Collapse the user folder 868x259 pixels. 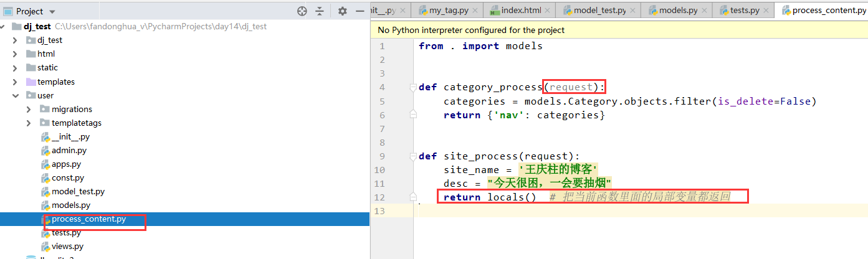[14, 95]
